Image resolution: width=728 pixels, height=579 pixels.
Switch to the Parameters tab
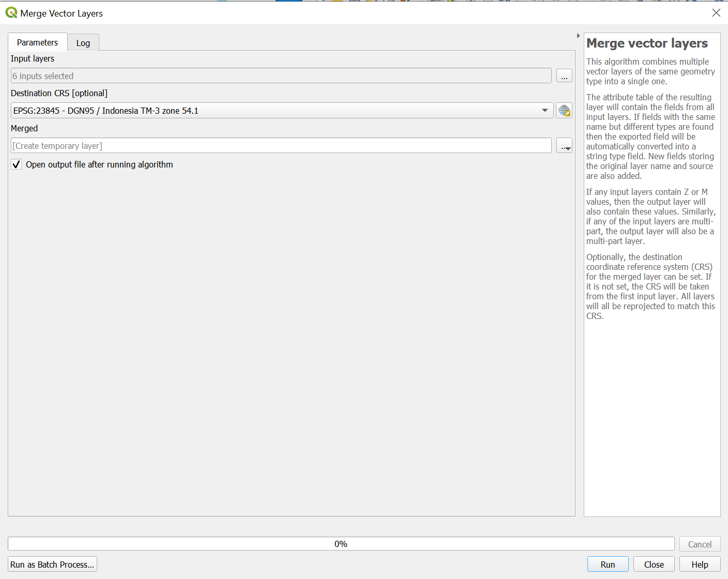37,42
